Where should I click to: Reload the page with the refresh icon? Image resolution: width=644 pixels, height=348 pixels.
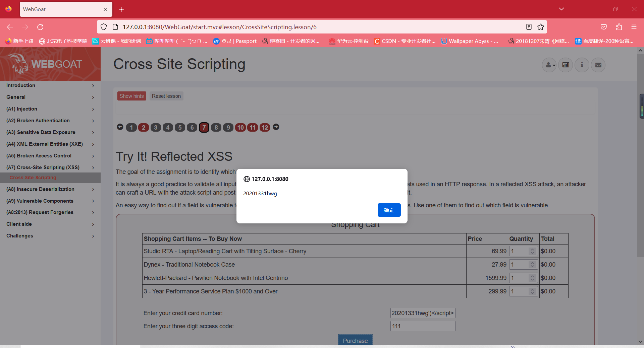click(40, 27)
